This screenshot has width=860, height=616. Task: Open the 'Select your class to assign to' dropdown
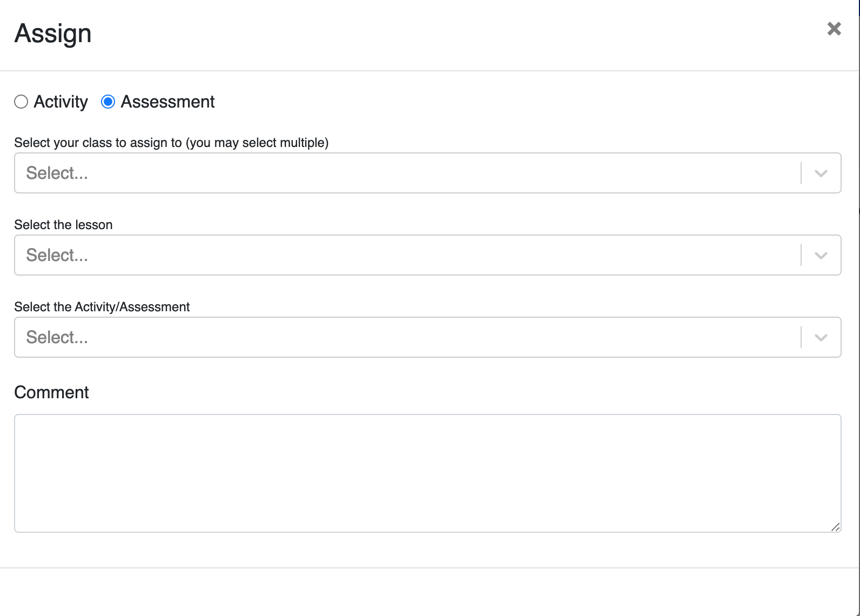click(378, 173)
